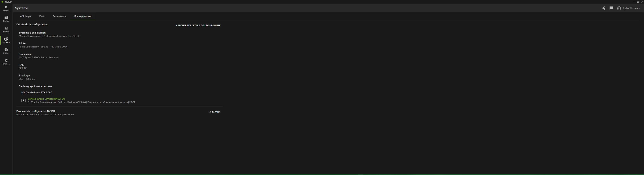Screen dimensions: 644x175
Task: Open the Performance tab
Action: (x=60, y=16)
